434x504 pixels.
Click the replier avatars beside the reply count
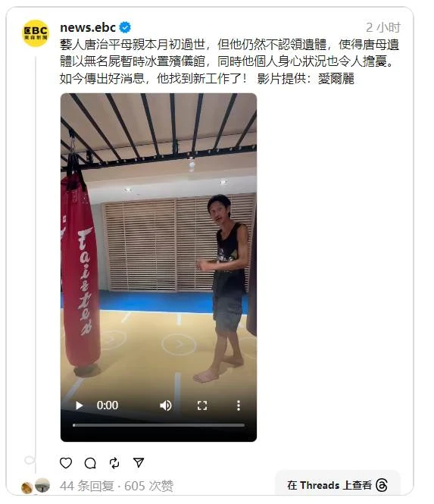pos(36,486)
